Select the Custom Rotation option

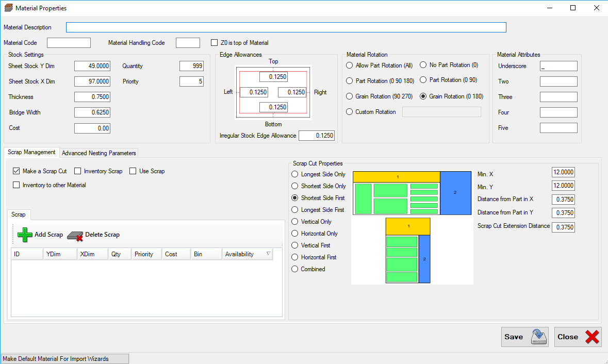pyautogui.click(x=349, y=112)
